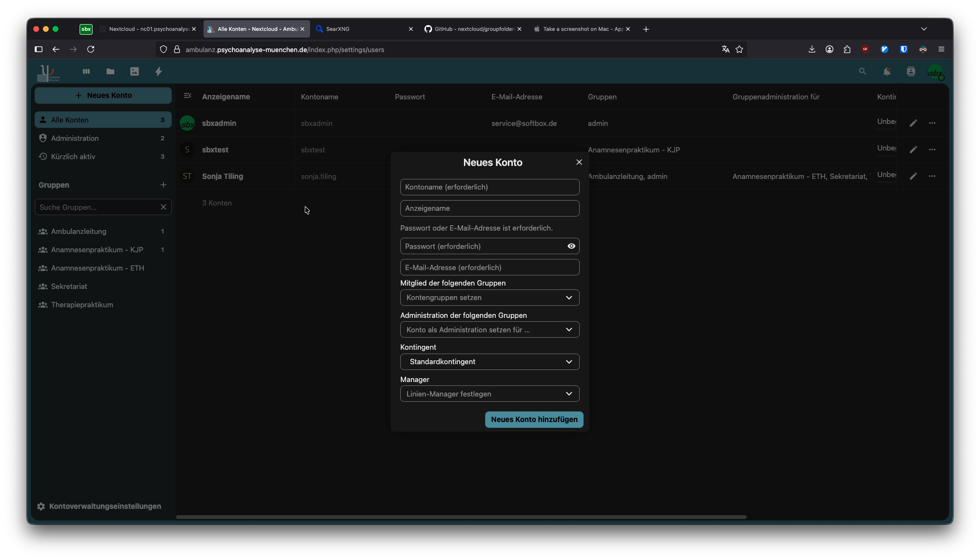
Task: Open the Activity lightning bolt icon
Action: click(x=158, y=71)
